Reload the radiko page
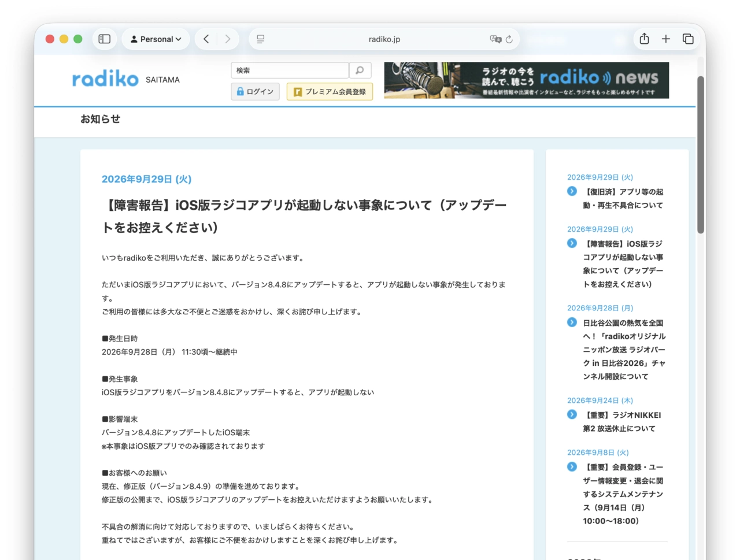The height and width of the screenshot is (560, 740). [x=509, y=39]
